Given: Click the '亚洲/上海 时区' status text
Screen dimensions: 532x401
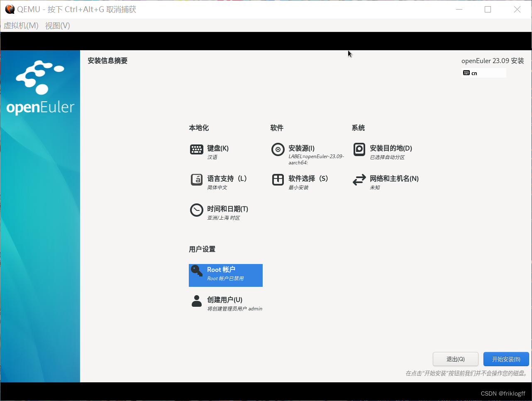Looking at the screenshot, I should [x=224, y=218].
